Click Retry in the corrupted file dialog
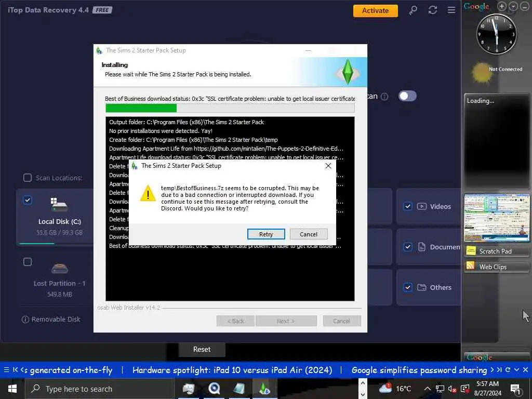Screen dimensions: 532x399 click(266, 234)
